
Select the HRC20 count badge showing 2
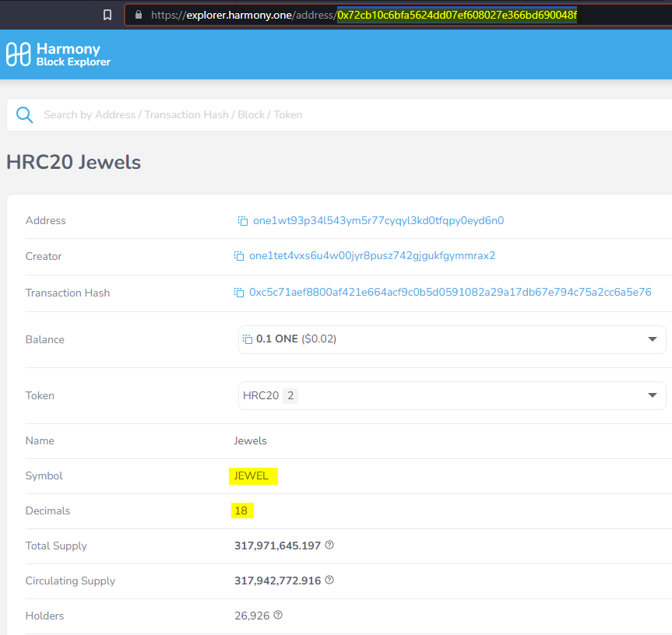[290, 395]
